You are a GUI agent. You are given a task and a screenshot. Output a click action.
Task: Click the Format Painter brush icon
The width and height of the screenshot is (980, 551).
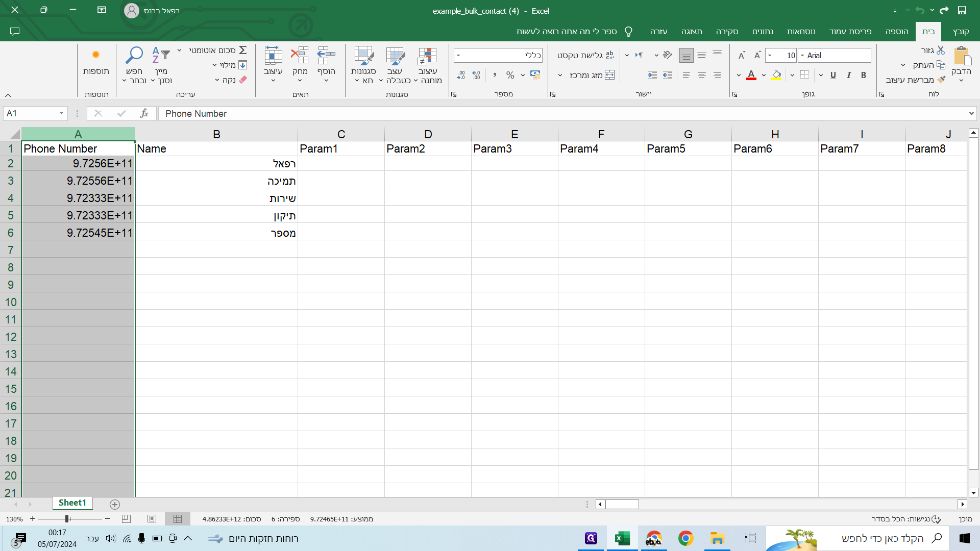[941, 80]
